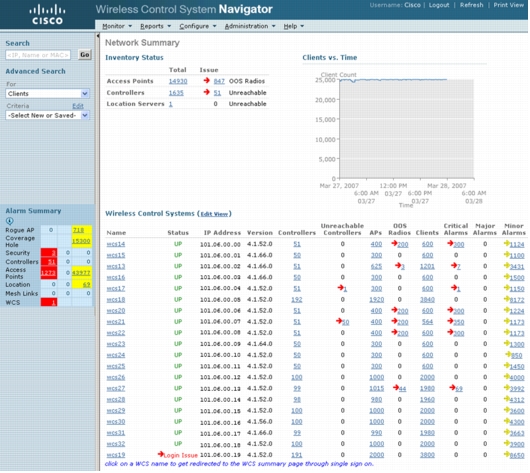Click the Refresh link
Image resolution: width=530 pixels, height=473 pixels.
pyautogui.click(x=471, y=5)
